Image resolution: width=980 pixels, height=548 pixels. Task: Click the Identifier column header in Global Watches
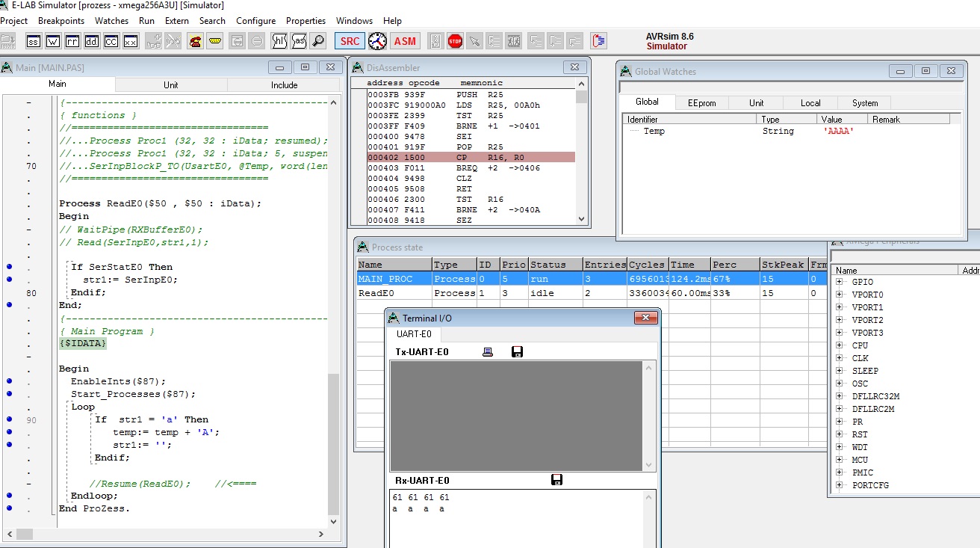[x=689, y=120]
